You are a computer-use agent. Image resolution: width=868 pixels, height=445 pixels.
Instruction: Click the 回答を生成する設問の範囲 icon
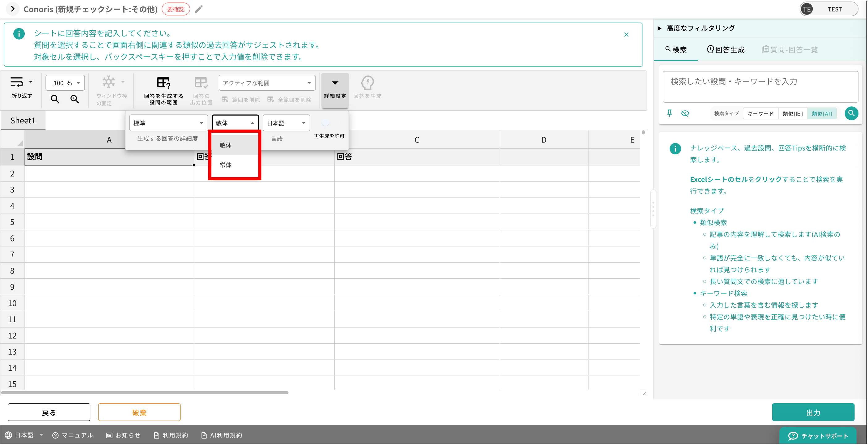pos(163,83)
